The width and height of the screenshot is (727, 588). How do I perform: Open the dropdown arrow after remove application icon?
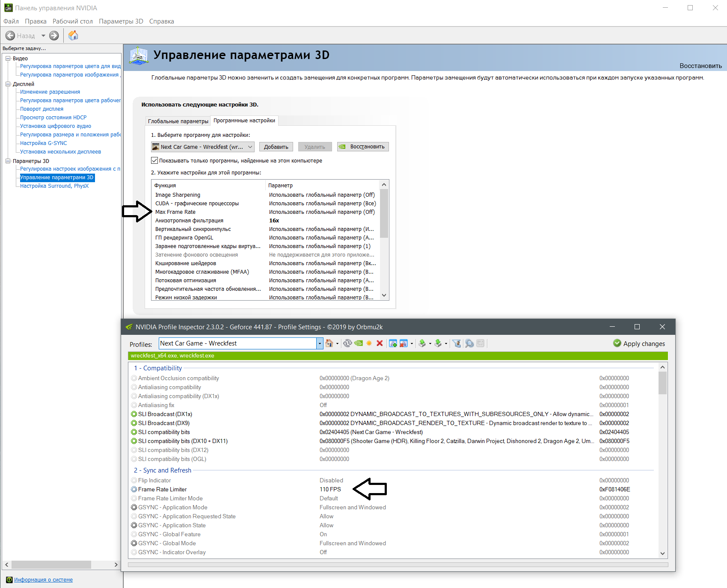412,344
